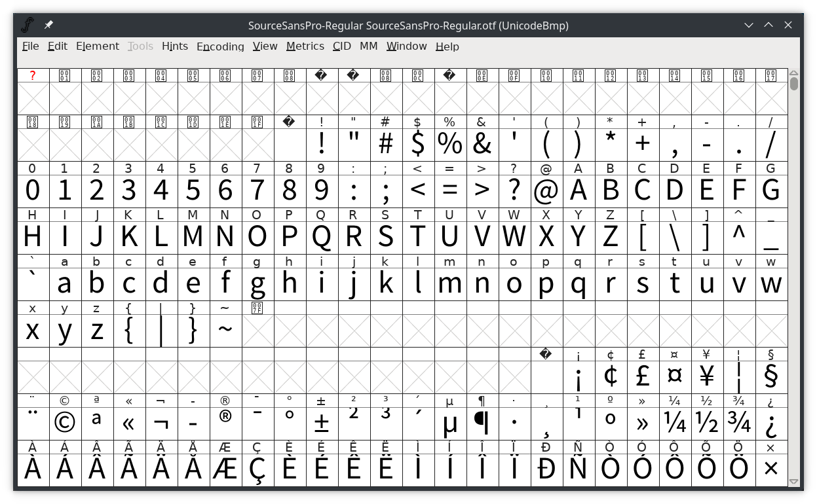Select the lowercase w glyph
817x504 pixels.
click(771, 284)
